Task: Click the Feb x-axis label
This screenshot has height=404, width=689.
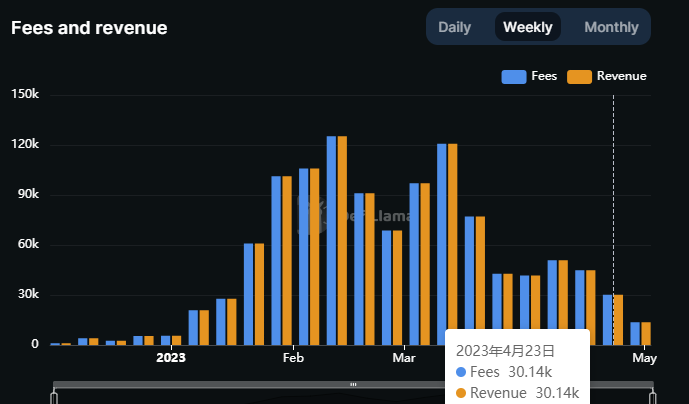Action: [293, 358]
